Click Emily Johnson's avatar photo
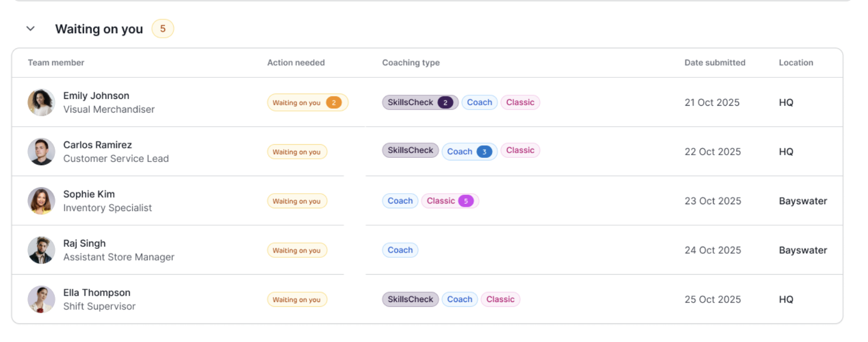 pos(41,102)
